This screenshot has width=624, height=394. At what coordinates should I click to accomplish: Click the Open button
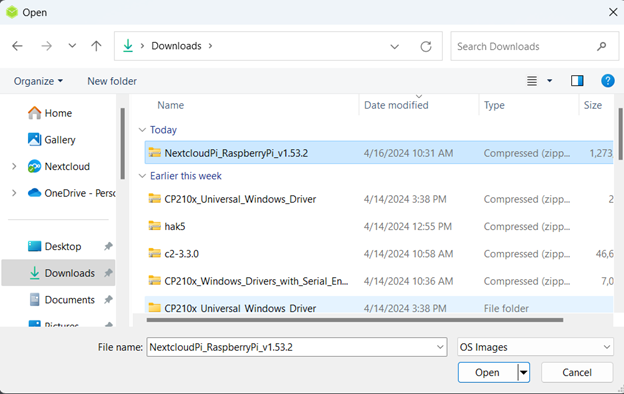(488, 373)
